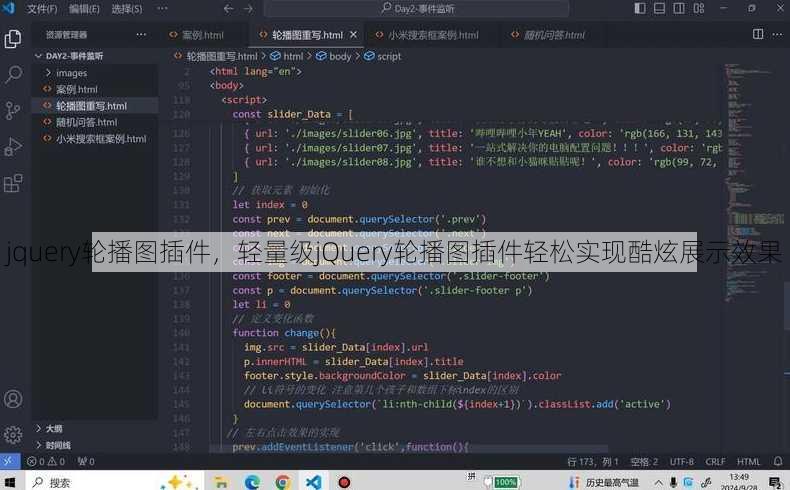790x490 pixels.
Task: Toggle the IME 拼 input indicator
Action: point(471,476)
